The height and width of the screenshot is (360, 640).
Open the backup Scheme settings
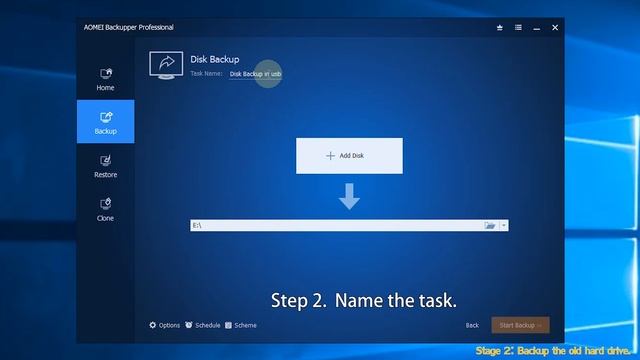pyautogui.click(x=241, y=325)
